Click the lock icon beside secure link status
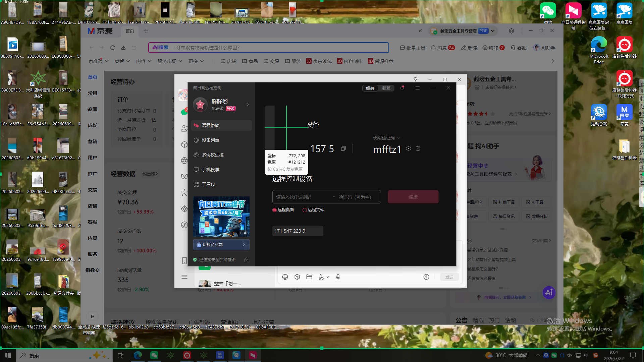 (246, 260)
